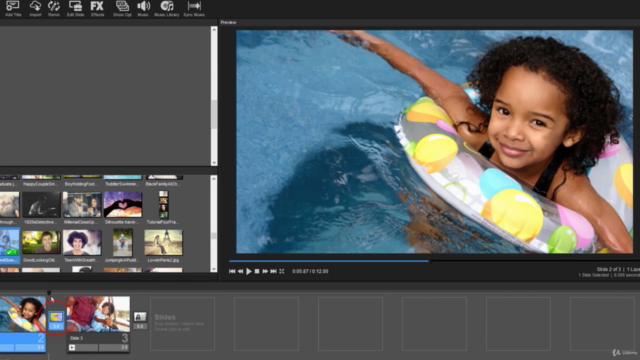Screen dimensions: 640x360
Task: Click the preview timecode display
Action: 310,271
